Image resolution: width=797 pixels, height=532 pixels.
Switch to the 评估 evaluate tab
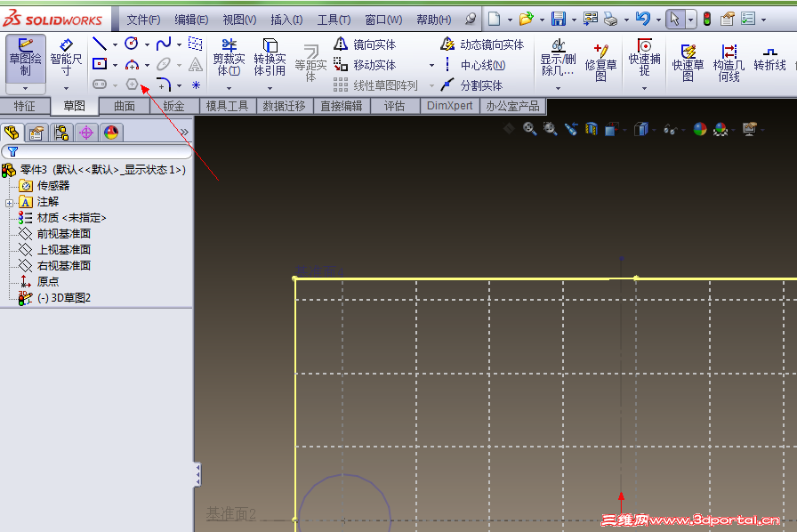(x=394, y=106)
